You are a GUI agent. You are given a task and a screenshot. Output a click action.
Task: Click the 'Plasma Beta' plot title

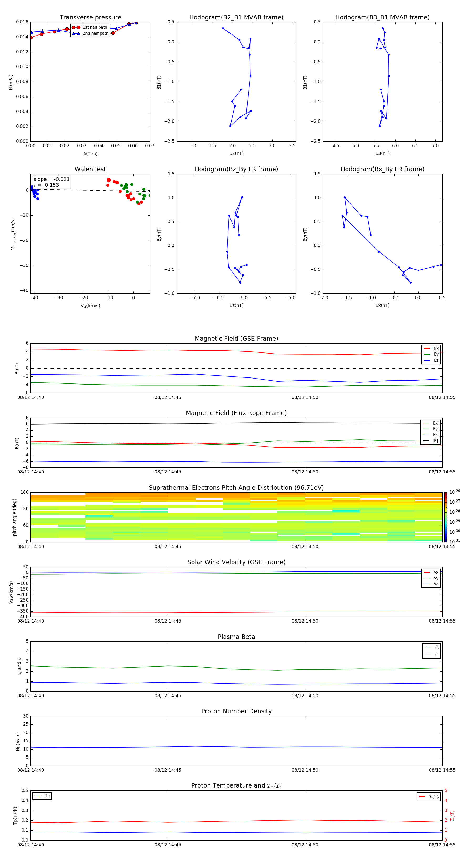click(236, 637)
